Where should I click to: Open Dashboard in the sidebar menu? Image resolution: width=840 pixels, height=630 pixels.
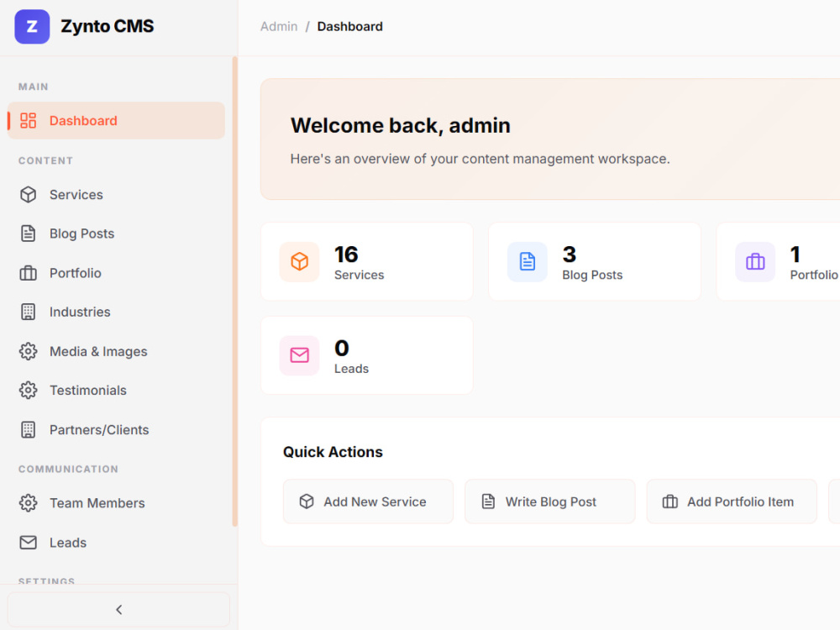[116, 120]
